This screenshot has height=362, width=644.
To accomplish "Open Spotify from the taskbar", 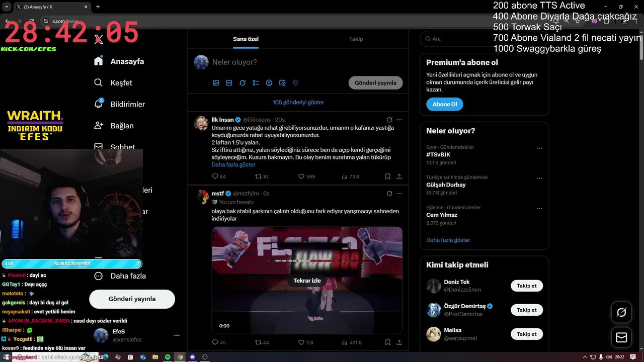I will 168,357.
